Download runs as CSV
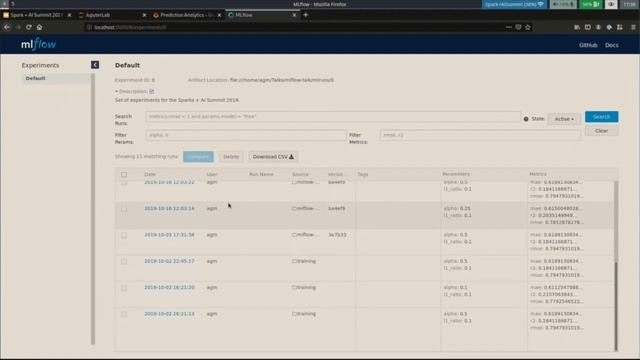The image size is (640, 360). [x=273, y=157]
